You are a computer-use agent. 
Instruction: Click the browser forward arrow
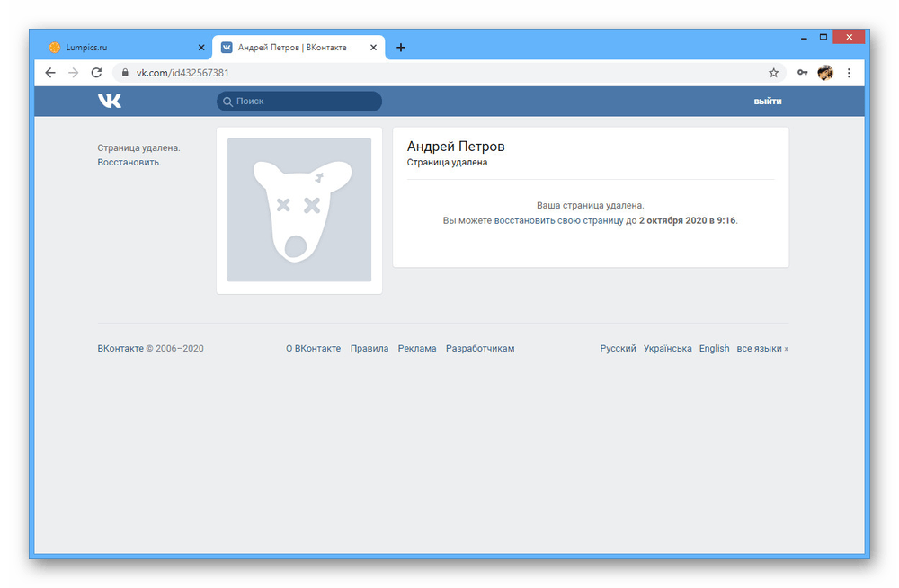coord(74,73)
